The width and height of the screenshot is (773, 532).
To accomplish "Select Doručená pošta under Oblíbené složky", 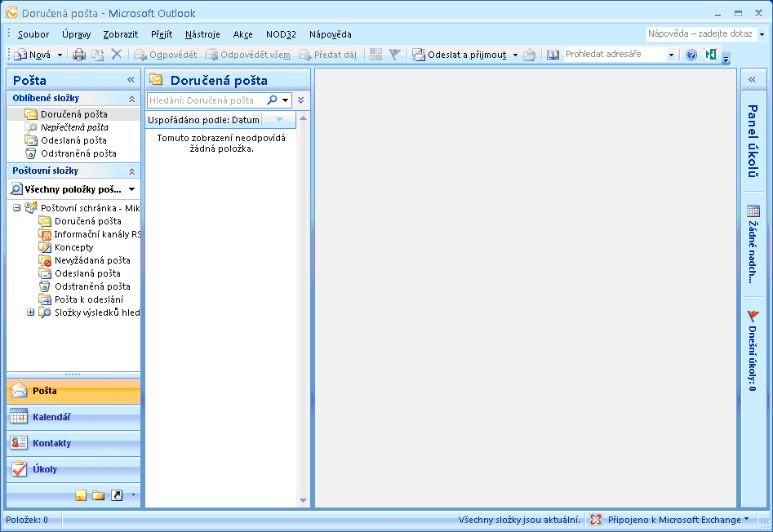I will pos(74,114).
